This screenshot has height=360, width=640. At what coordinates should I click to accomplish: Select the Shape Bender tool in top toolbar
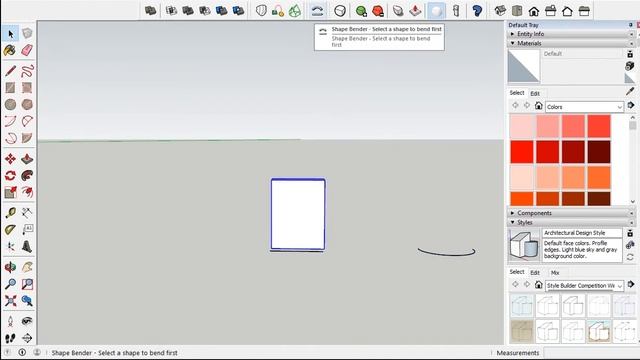pyautogui.click(x=317, y=11)
